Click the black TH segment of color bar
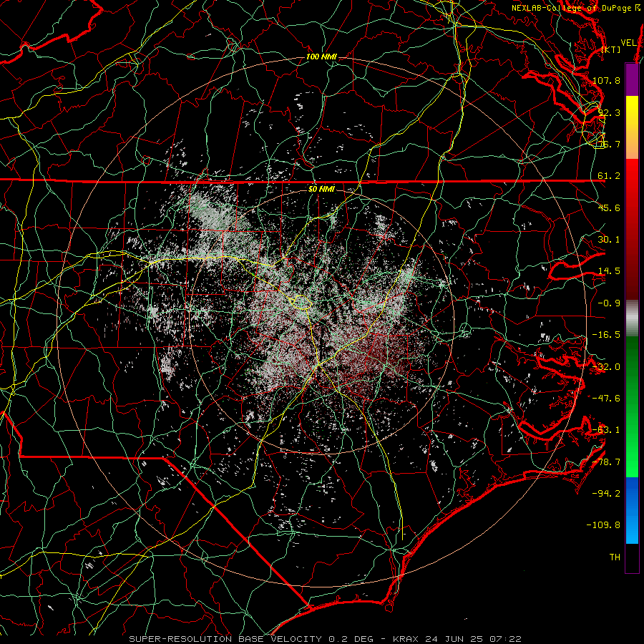Screen dimensions: 644x644 coord(632,557)
